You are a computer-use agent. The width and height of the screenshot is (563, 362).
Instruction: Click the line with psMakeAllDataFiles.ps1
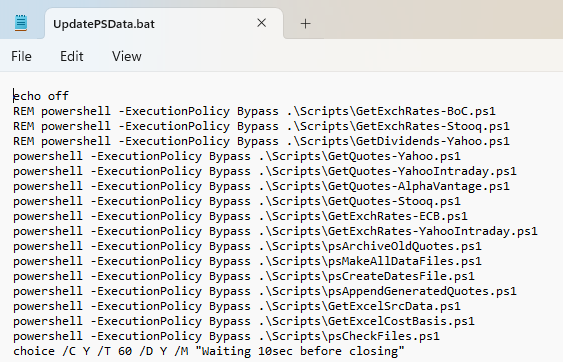pyautogui.click(x=247, y=261)
